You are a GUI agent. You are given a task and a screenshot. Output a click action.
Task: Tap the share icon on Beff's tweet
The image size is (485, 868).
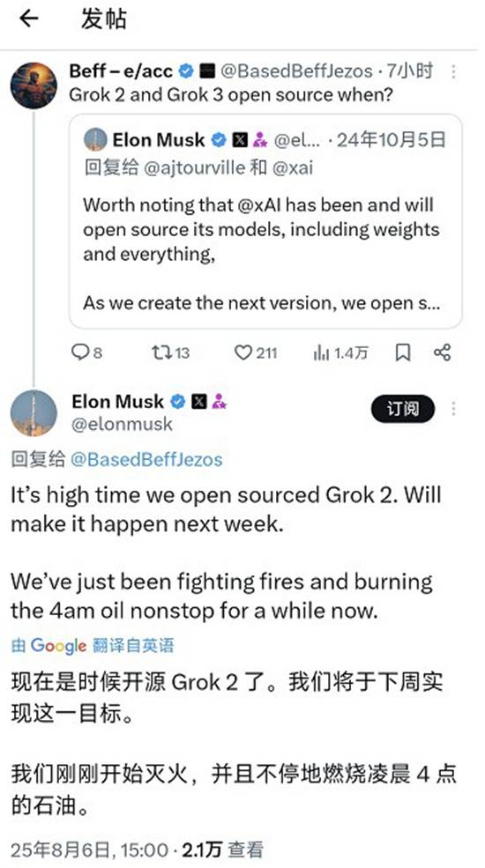coord(442,352)
